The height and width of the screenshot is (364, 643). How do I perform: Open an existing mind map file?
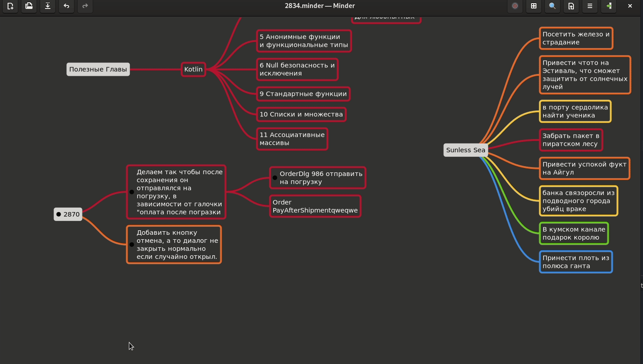(29, 6)
